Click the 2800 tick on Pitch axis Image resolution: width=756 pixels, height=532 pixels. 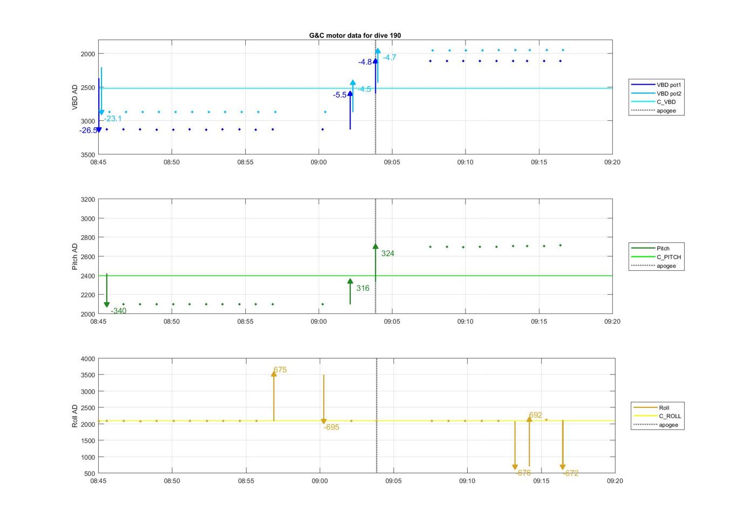tap(88, 238)
